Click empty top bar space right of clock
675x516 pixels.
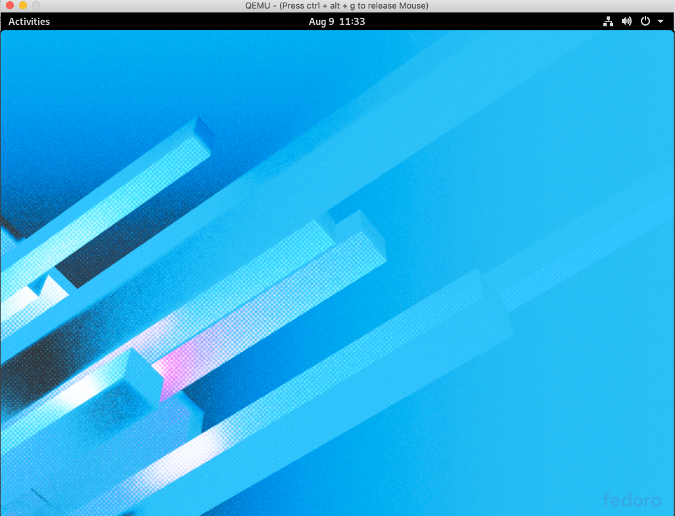[480, 21]
